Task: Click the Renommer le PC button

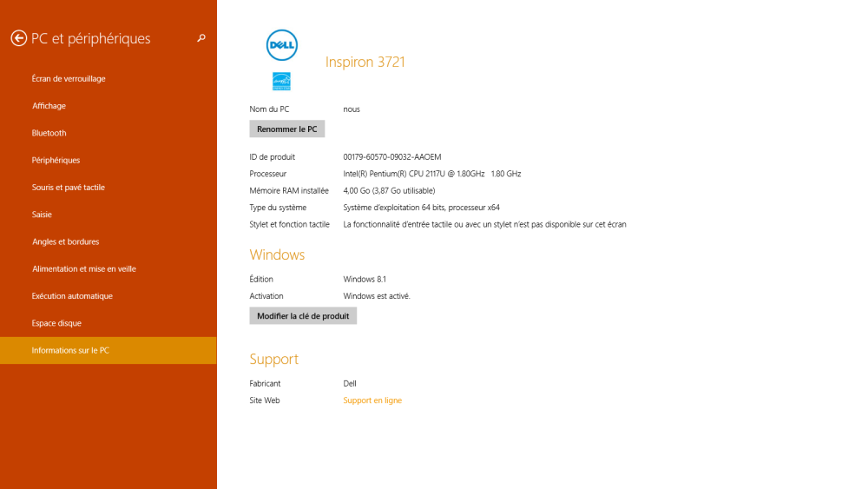Action: [x=286, y=129]
